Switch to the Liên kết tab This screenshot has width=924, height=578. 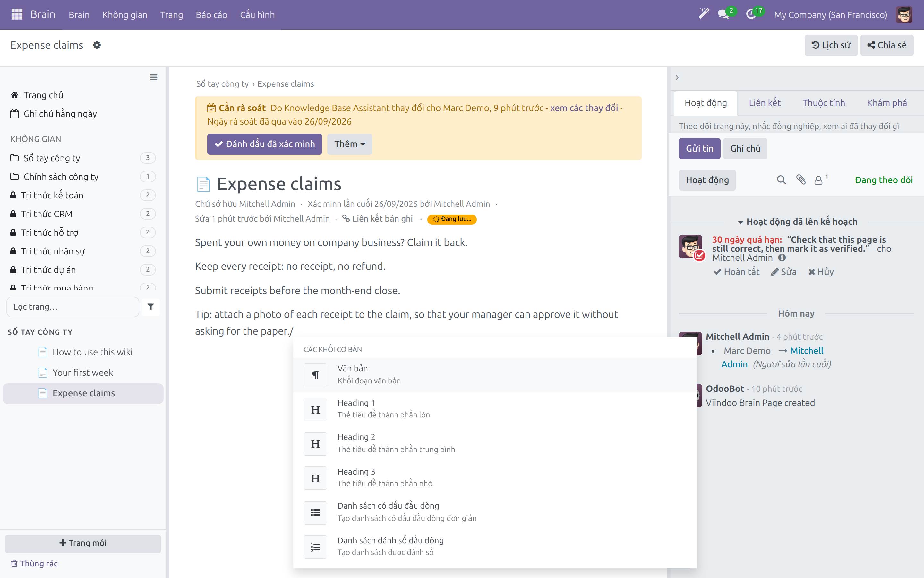click(765, 103)
